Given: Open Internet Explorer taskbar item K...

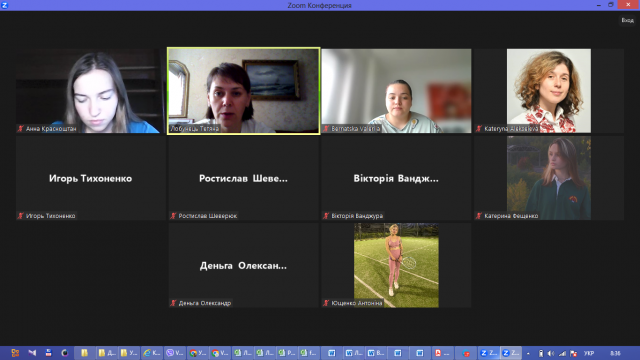Looking at the screenshot, I should [151, 353].
